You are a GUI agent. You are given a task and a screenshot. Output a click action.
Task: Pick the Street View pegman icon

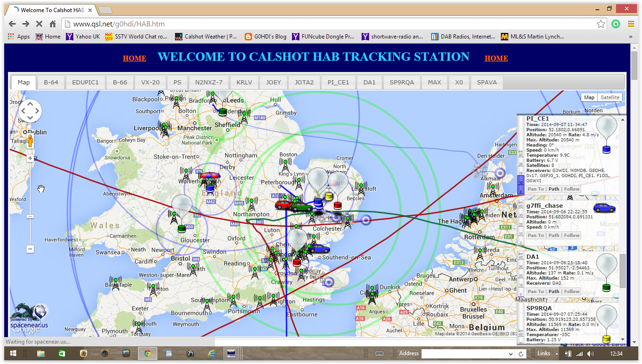pyautogui.click(x=30, y=140)
